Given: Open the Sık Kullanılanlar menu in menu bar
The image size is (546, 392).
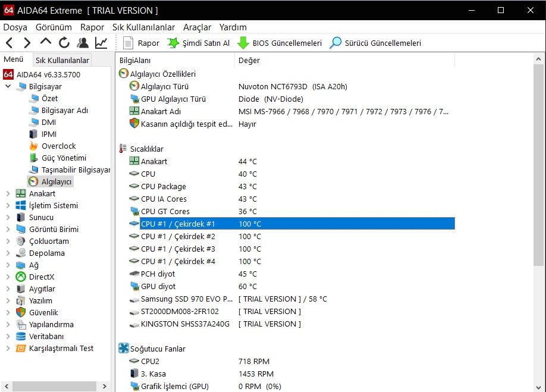Looking at the screenshot, I should click(x=143, y=27).
